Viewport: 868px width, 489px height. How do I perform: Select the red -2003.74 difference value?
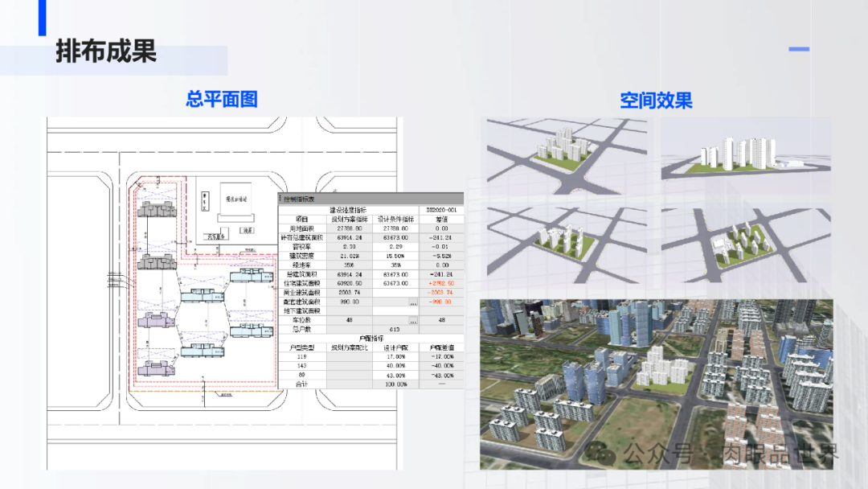click(441, 293)
